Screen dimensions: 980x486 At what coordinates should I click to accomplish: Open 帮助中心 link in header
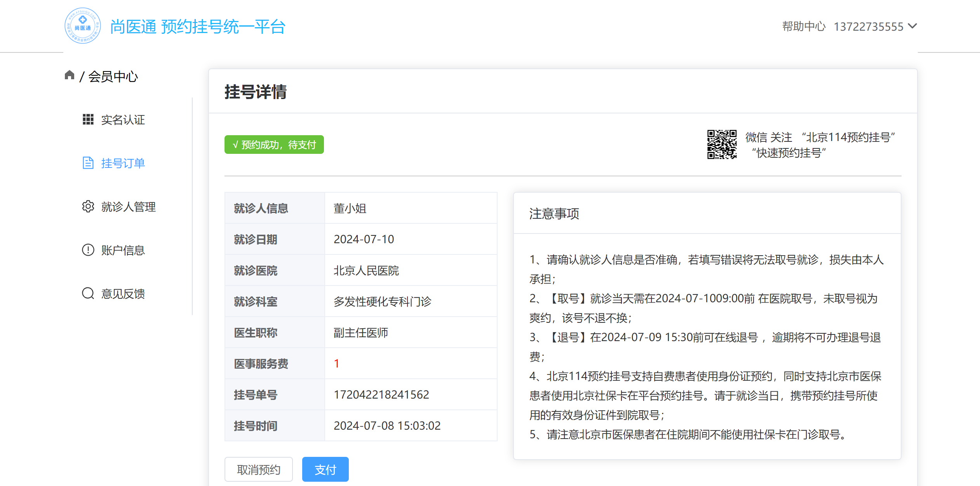(x=804, y=26)
